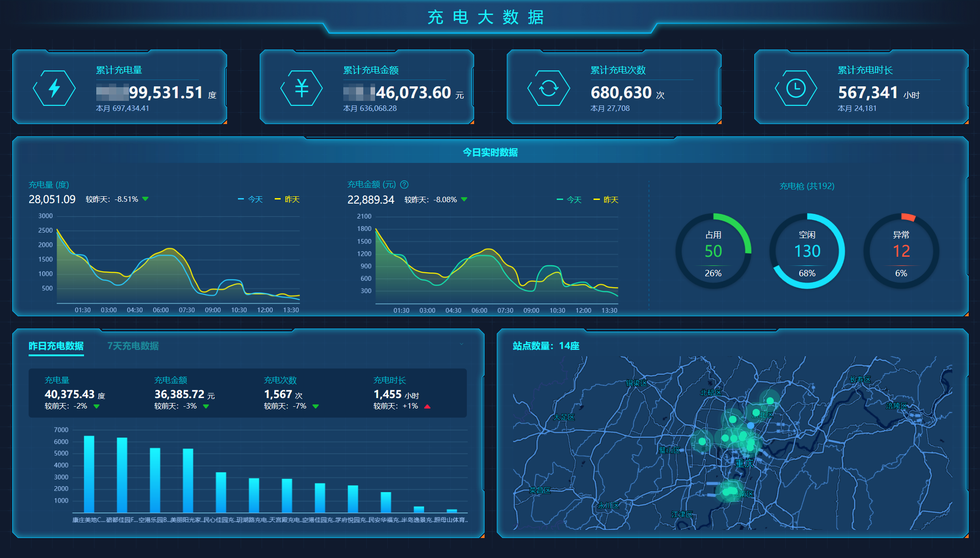The height and width of the screenshot is (558, 980).
Task: Click today's 充电量 value 28,051.09
Action: coord(52,199)
